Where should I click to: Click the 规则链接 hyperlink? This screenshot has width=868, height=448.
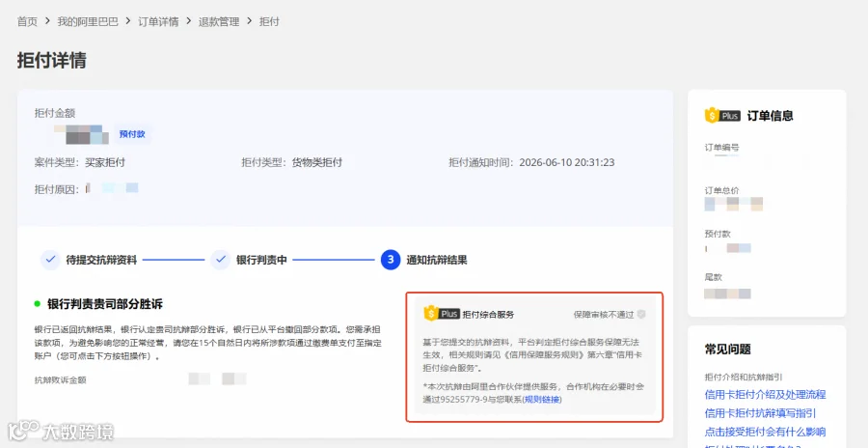542,399
